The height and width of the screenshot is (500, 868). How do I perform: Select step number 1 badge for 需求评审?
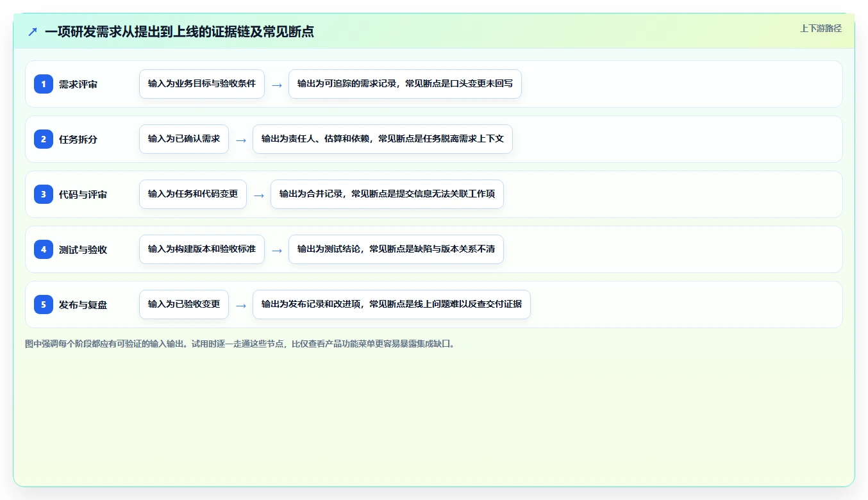[x=44, y=84]
